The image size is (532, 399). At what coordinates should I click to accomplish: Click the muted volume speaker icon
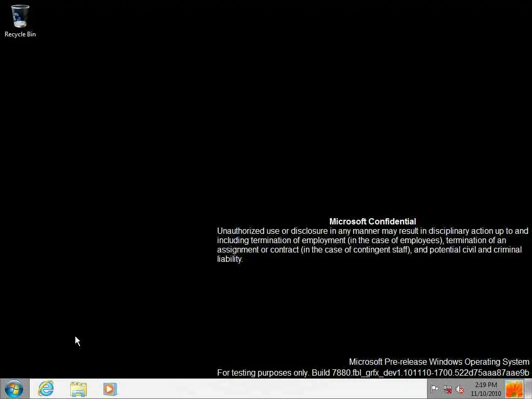[460, 390]
